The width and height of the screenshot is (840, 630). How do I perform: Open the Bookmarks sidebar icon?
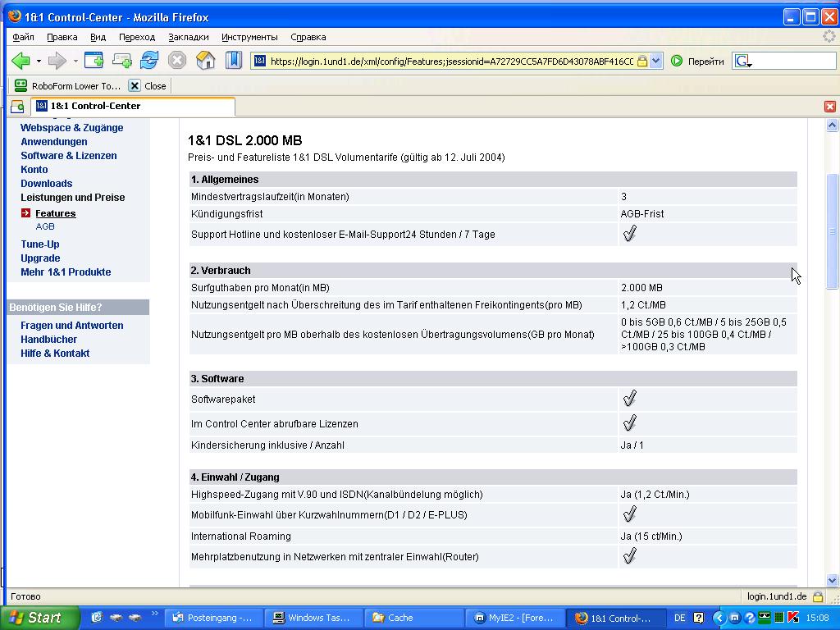pos(234,60)
